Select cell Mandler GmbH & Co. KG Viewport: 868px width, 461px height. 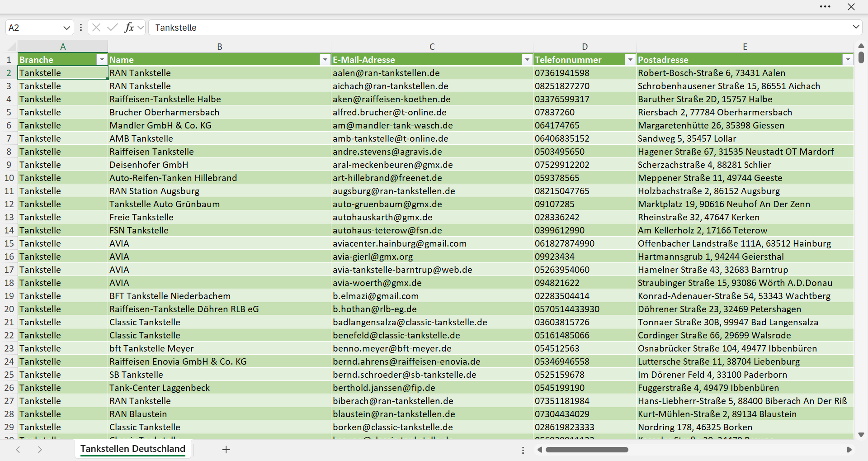tap(220, 125)
